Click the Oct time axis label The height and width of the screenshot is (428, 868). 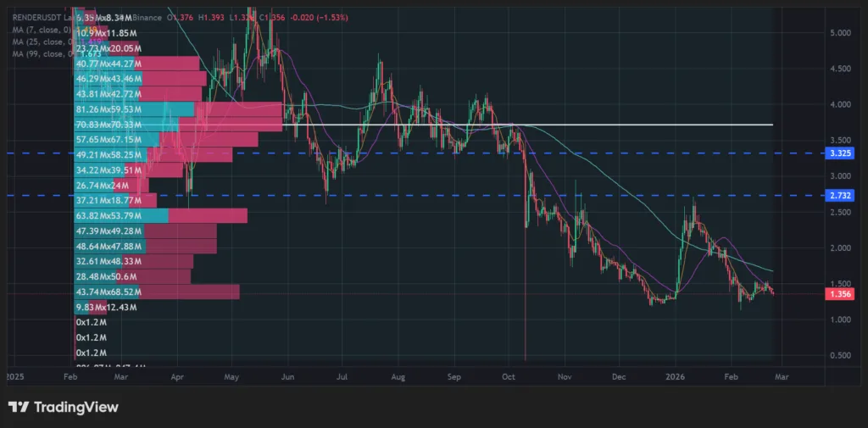(x=509, y=376)
